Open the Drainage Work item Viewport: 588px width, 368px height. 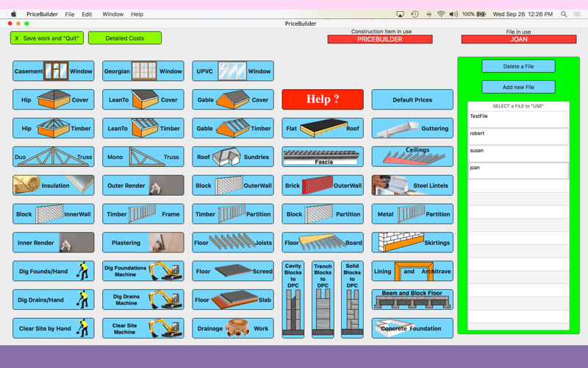(233, 328)
